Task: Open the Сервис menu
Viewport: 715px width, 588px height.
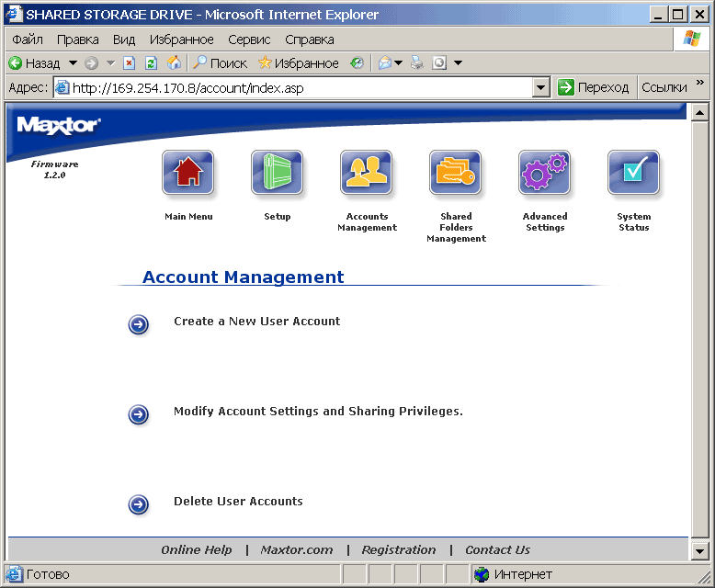Action: click(x=249, y=40)
